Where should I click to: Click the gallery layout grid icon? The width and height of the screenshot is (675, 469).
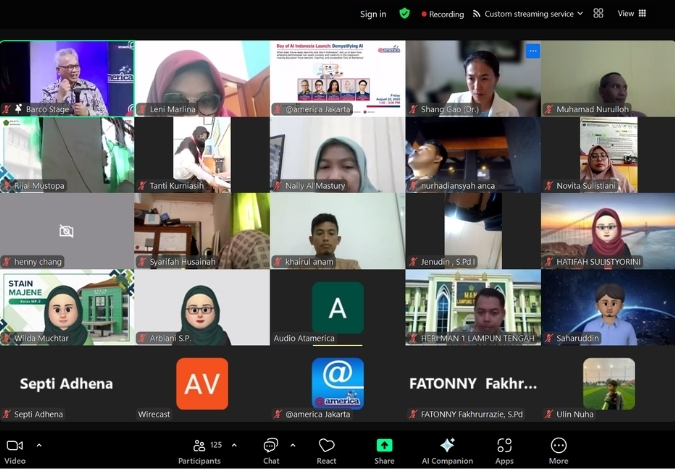(x=598, y=13)
